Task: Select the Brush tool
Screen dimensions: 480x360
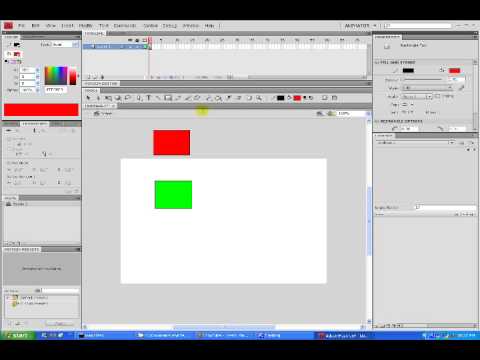Action: click(188, 98)
